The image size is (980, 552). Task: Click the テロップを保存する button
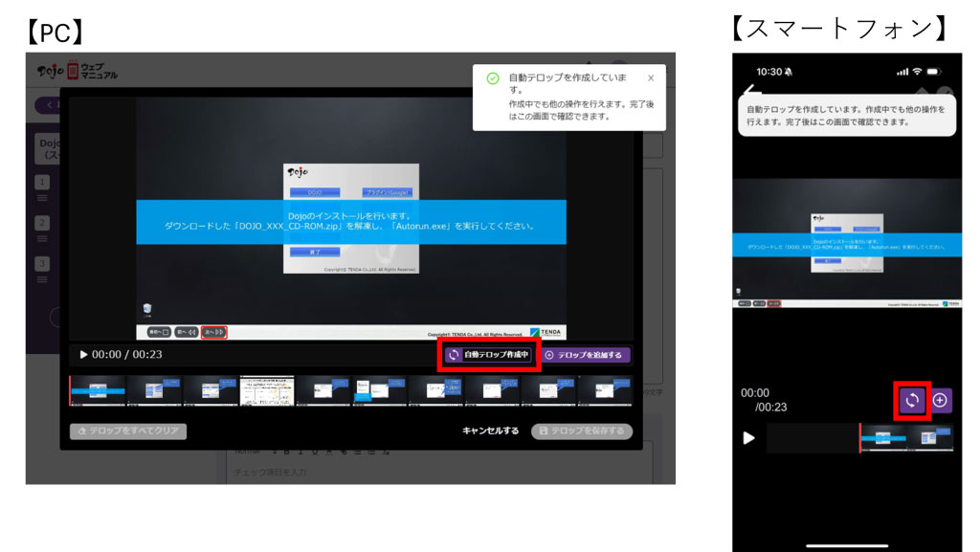pos(580,431)
